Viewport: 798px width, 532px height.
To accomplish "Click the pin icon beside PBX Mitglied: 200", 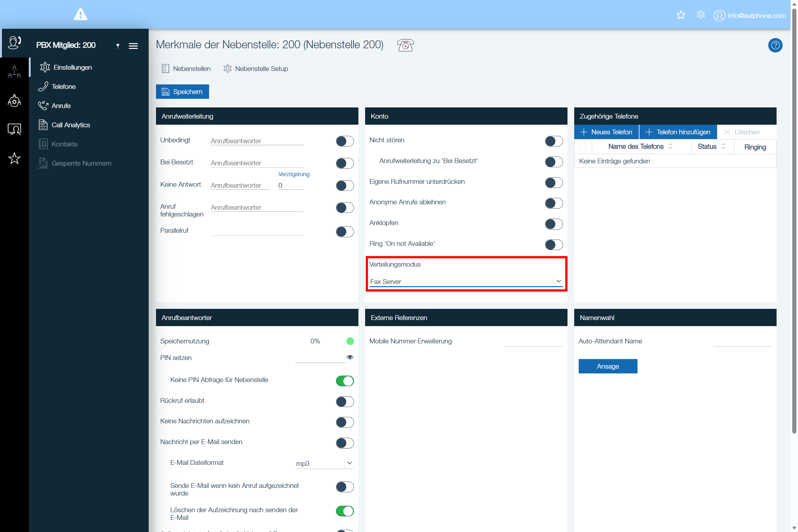I will (x=118, y=46).
